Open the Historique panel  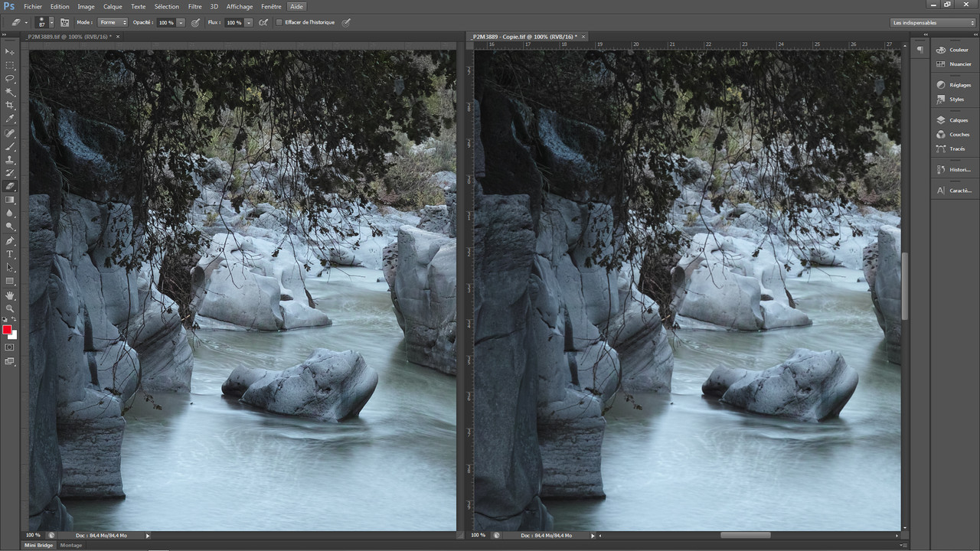click(x=953, y=169)
